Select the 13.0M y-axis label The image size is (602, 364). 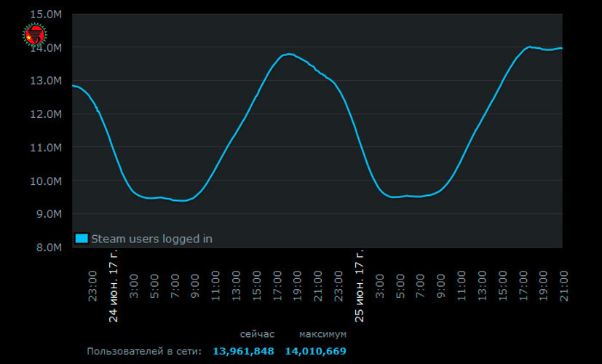(46, 81)
